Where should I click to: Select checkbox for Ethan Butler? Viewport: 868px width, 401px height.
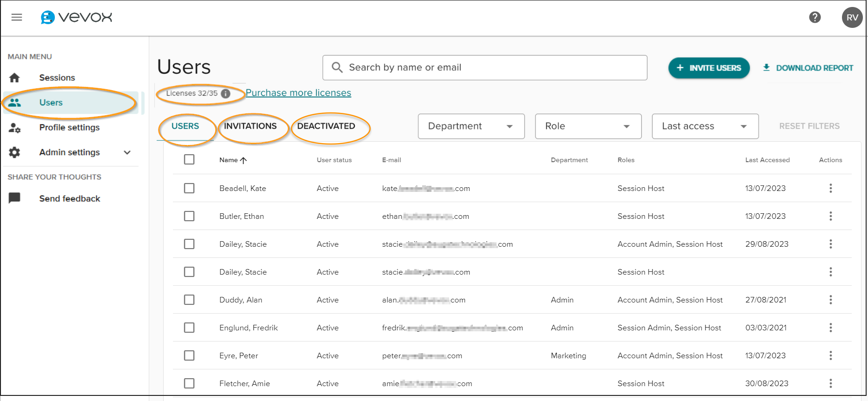[x=189, y=216]
